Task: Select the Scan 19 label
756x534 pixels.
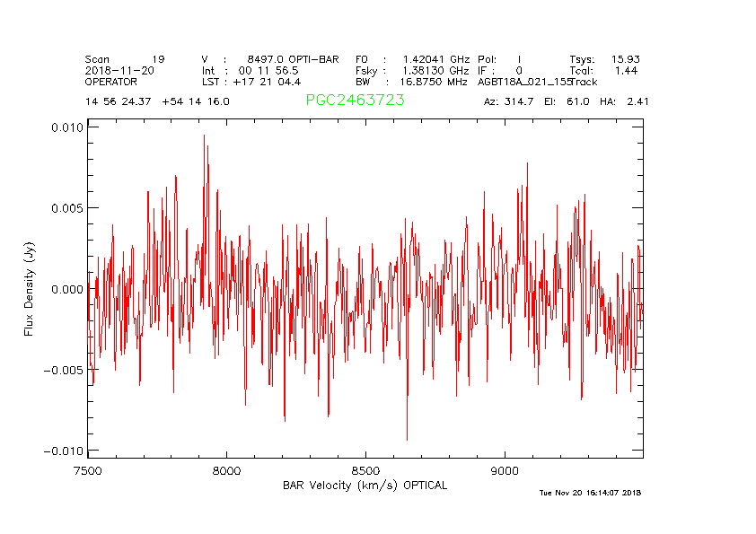Action: pyautogui.click(x=125, y=58)
